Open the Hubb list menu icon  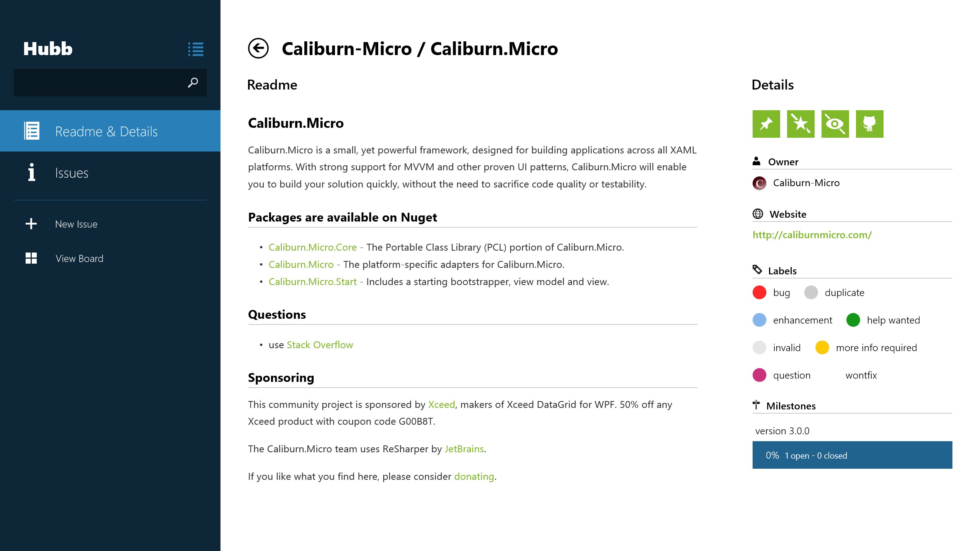point(196,49)
